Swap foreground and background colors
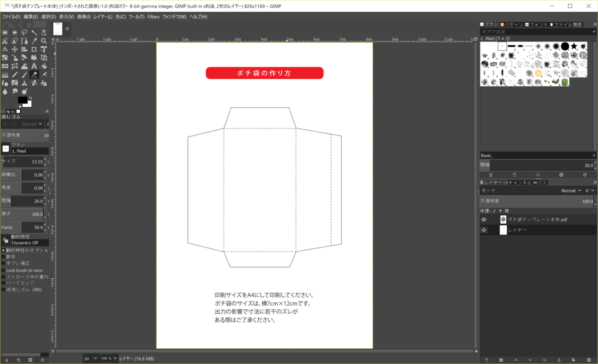Image resolution: width=598 pixels, height=364 pixels. click(30, 97)
